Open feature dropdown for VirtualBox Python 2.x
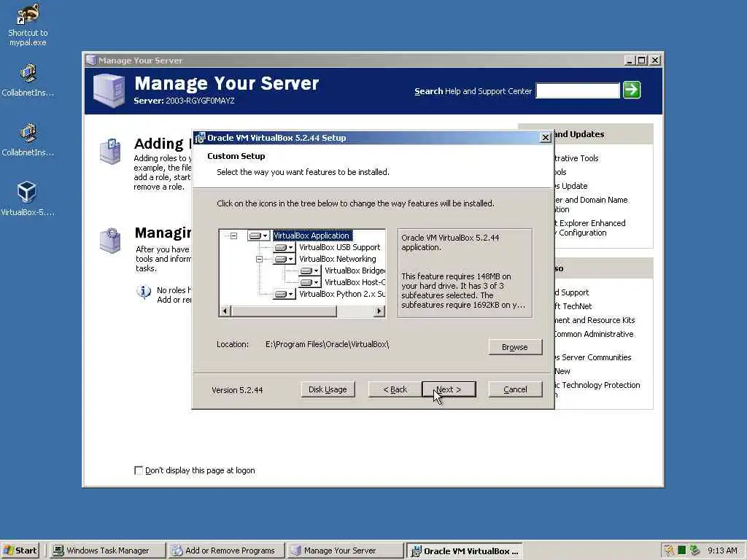This screenshot has height=560, width=747. click(285, 294)
